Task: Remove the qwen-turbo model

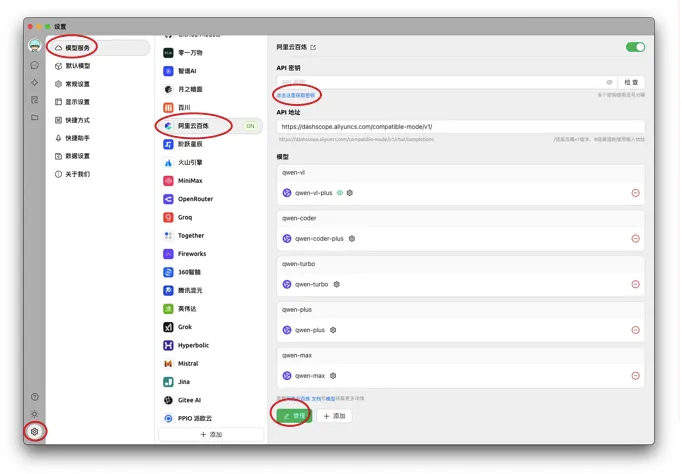Action: tap(635, 284)
